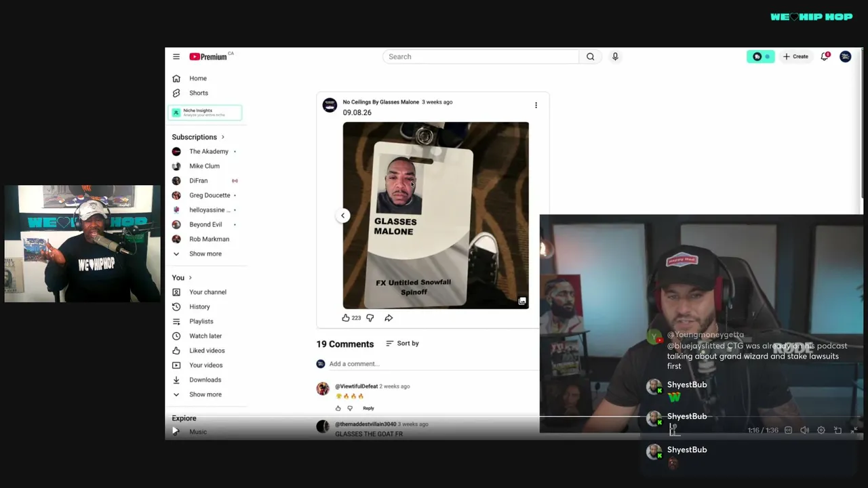
Task: Open the YouTube hamburger guide menu
Action: point(176,57)
